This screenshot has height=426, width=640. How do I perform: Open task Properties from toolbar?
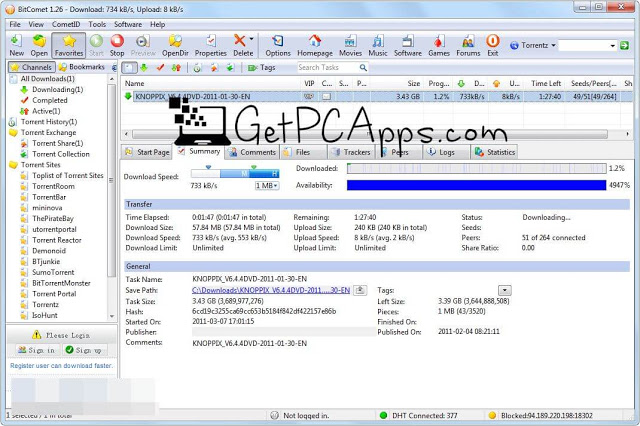[210, 45]
